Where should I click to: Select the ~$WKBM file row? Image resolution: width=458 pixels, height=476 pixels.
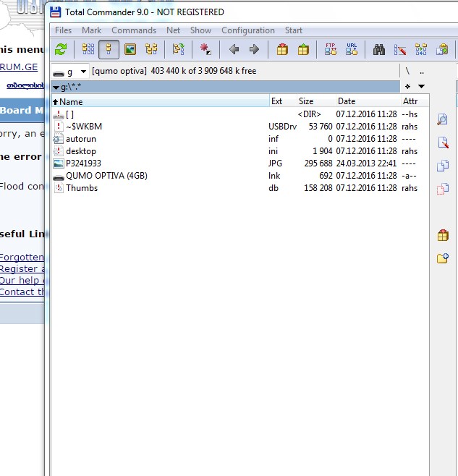pos(240,127)
